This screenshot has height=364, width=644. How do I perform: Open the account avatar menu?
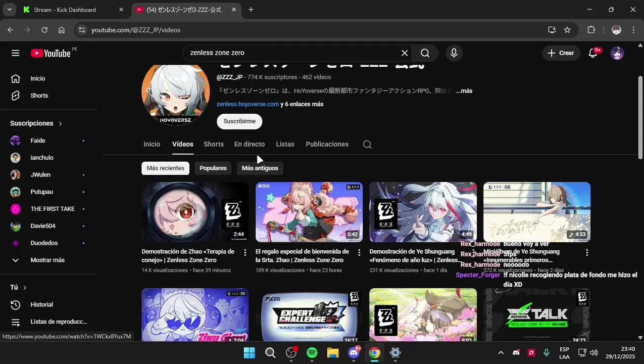tap(617, 53)
